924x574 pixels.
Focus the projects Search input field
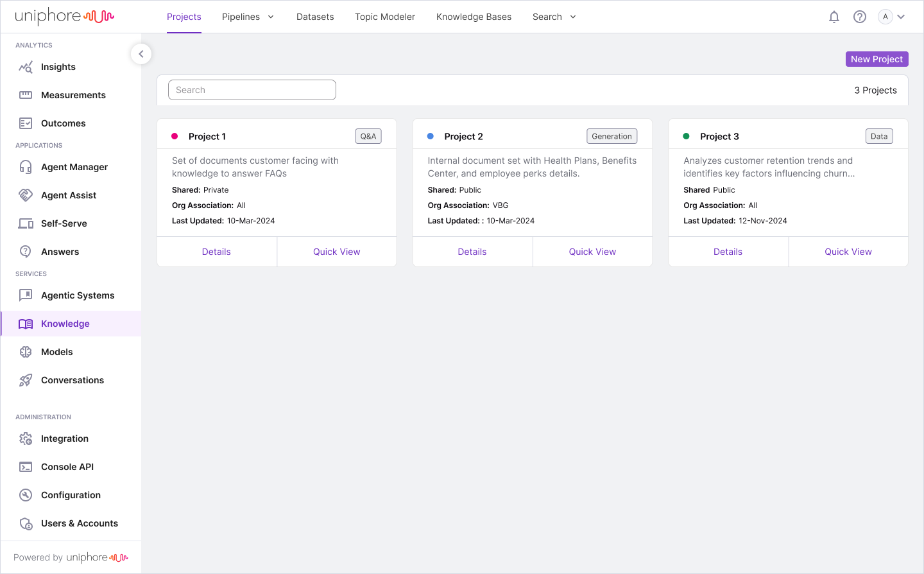252,90
